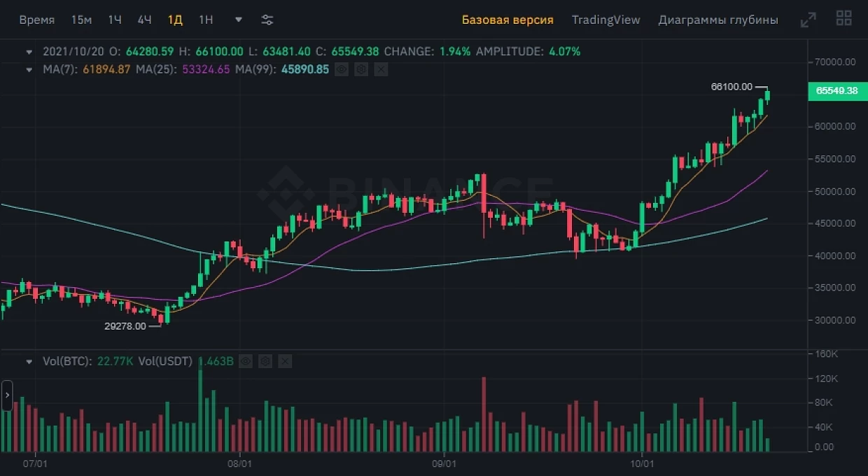This screenshot has height=476, width=868.
Task: Open the multi-chart grid layout icon
Action: [844, 19]
